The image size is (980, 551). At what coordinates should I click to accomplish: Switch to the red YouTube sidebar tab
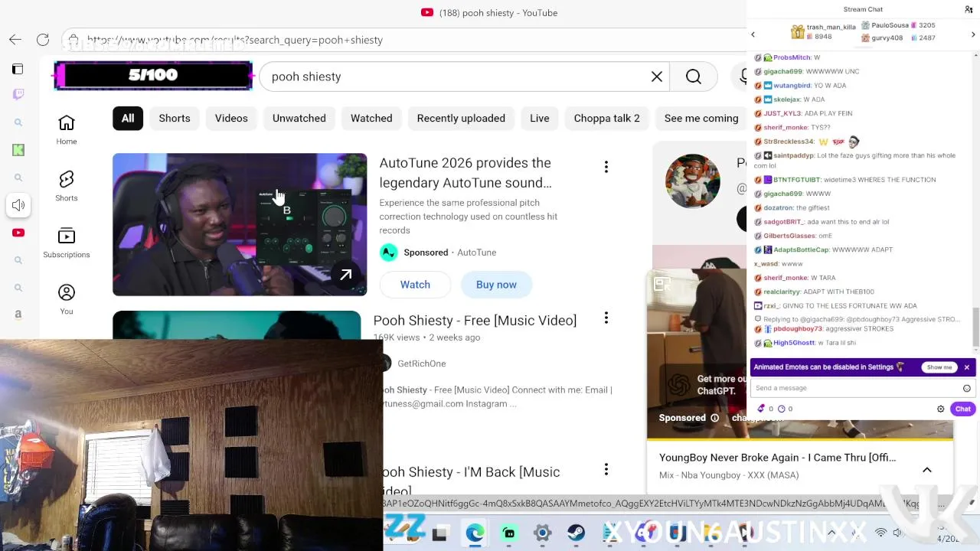pos(18,233)
